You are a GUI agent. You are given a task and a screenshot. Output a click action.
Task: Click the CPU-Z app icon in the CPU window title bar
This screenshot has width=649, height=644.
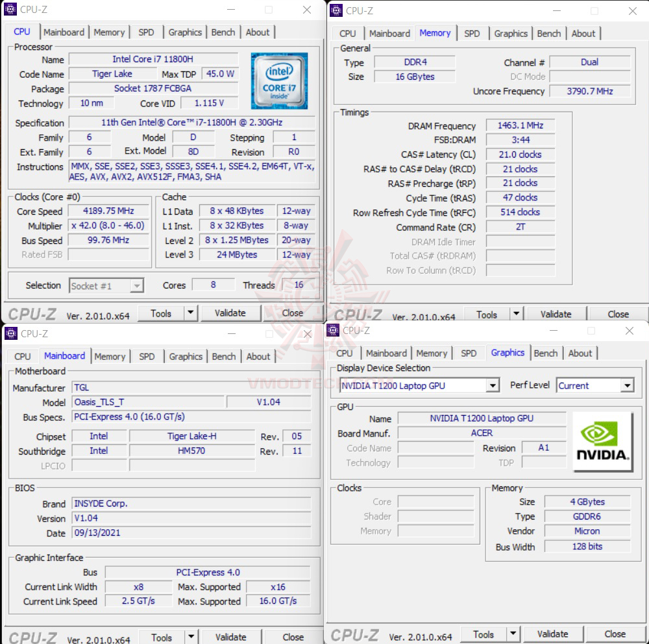10,9
